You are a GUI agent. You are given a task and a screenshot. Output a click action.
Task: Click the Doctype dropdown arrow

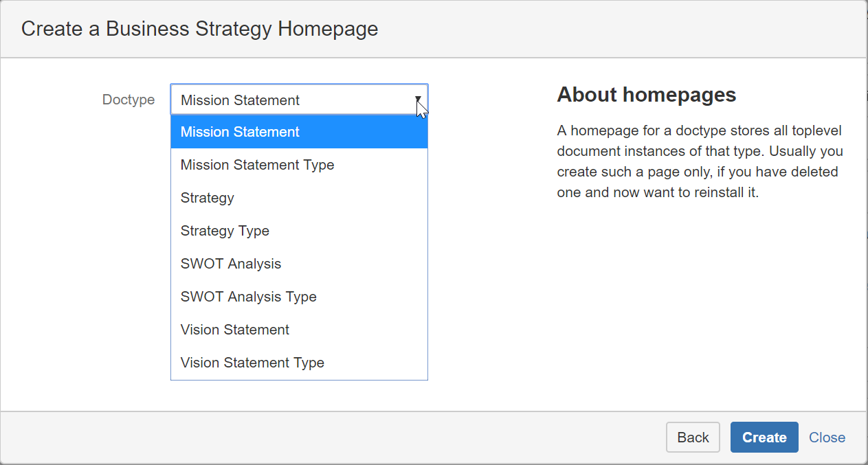(418, 100)
